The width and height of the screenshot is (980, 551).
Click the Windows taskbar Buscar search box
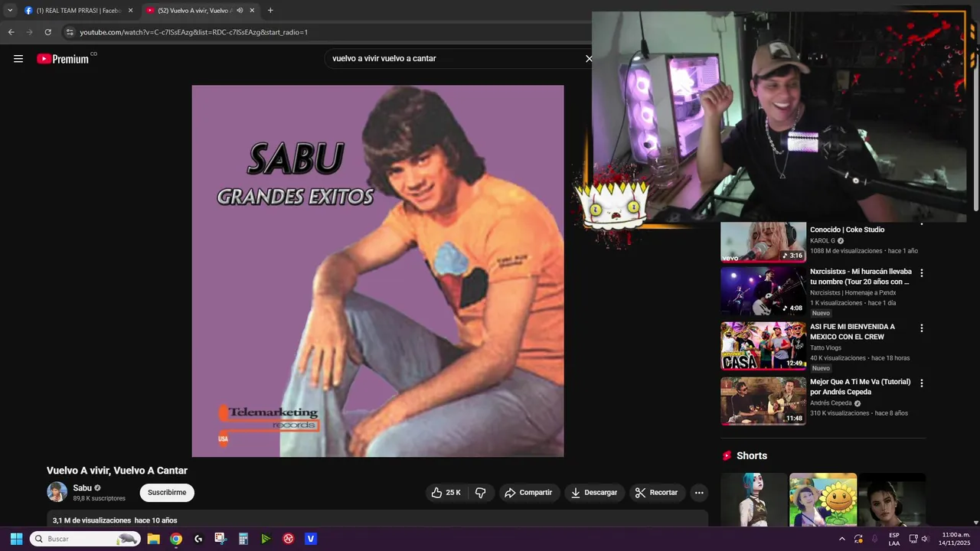coord(85,539)
